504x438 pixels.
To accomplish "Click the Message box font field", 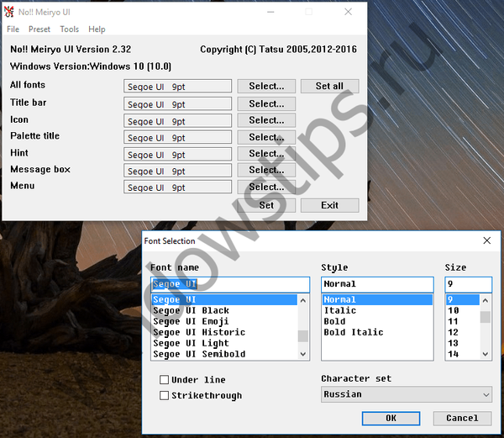I will [x=177, y=171].
